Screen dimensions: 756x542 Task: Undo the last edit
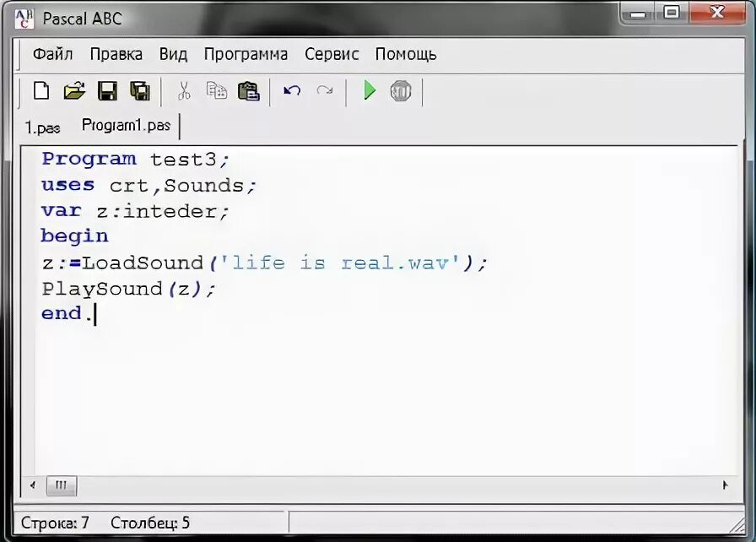pos(292,90)
